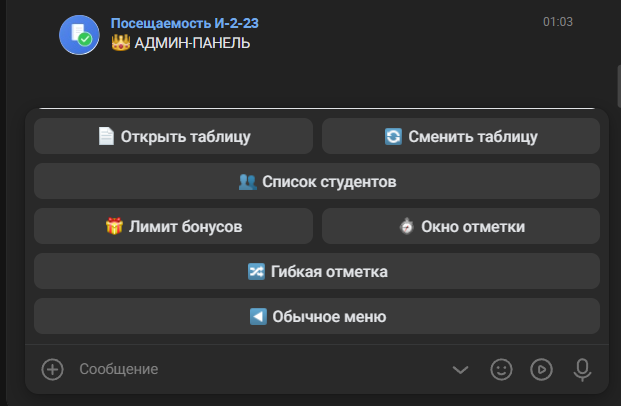Collapse bot keyboard with chevron arrow
This screenshot has height=406, width=621.
click(x=460, y=370)
